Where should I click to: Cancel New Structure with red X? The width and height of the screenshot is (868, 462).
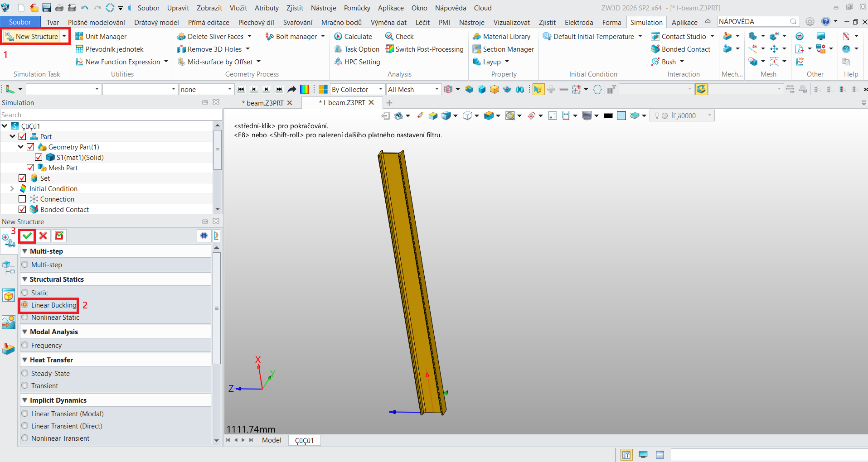tap(43, 236)
